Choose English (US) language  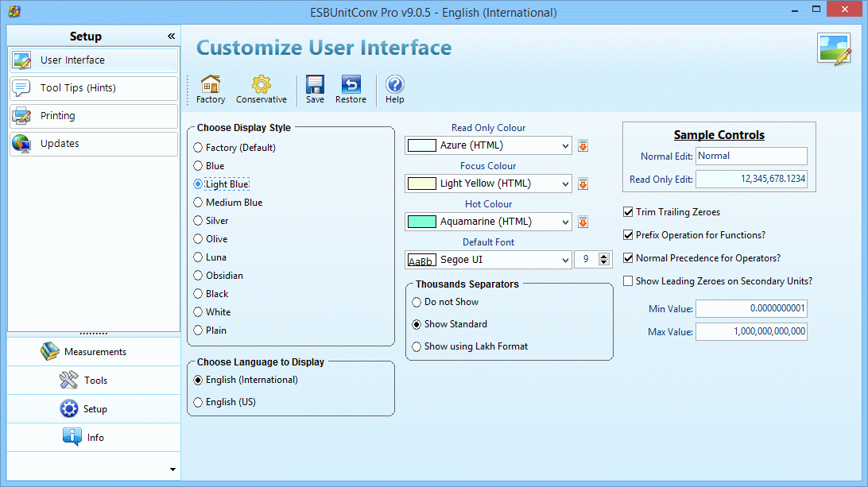pyautogui.click(x=225, y=402)
